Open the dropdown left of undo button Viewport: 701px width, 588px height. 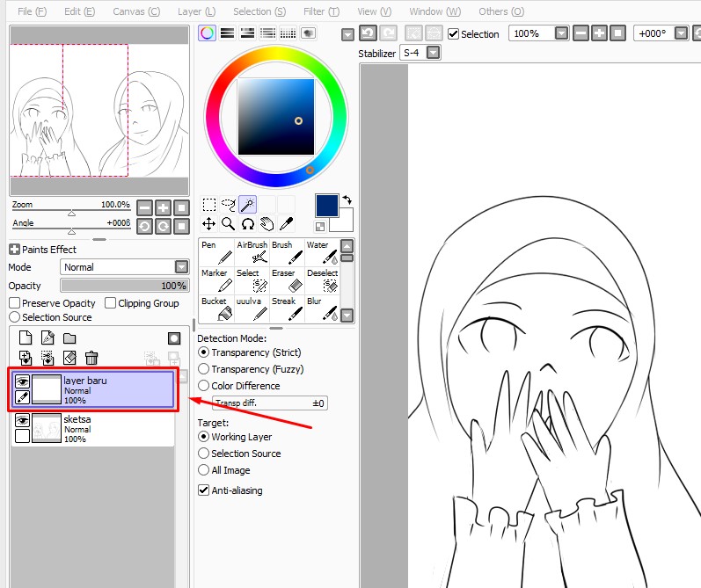point(347,34)
